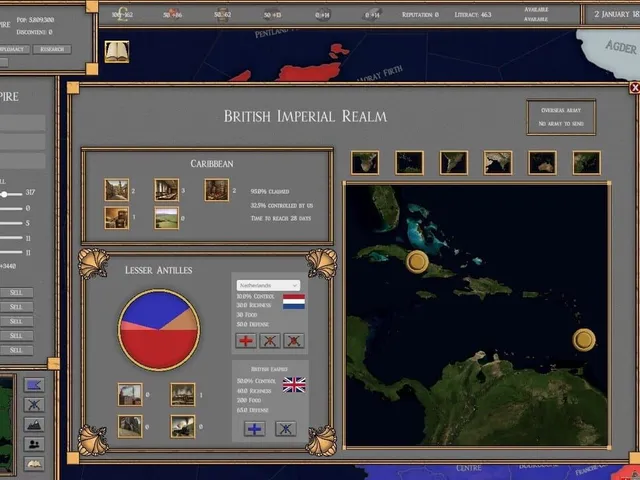Click the third Sell button
The width and height of the screenshot is (640, 480).
pyautogui.click(x=16, y=321)
